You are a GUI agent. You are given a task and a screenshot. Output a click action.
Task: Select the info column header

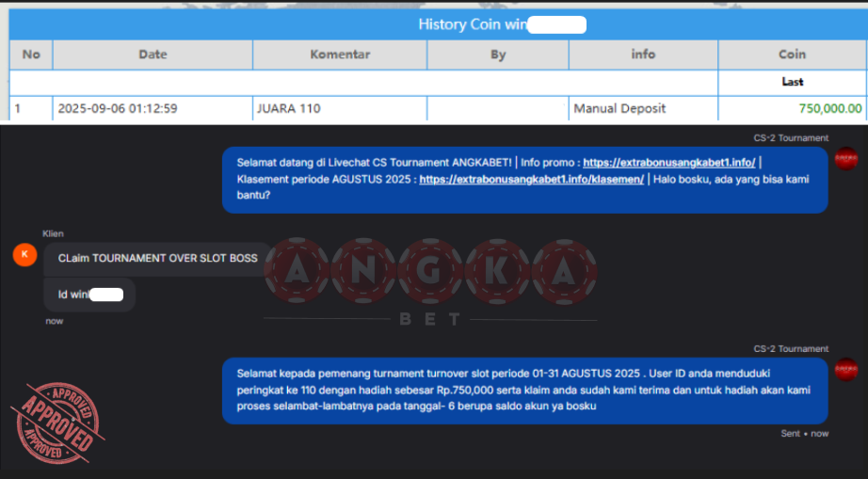coord(643,55)
